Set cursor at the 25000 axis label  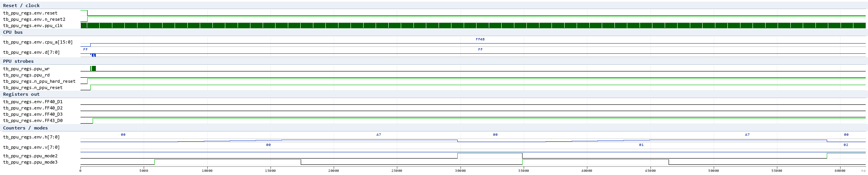coord(397,171)
